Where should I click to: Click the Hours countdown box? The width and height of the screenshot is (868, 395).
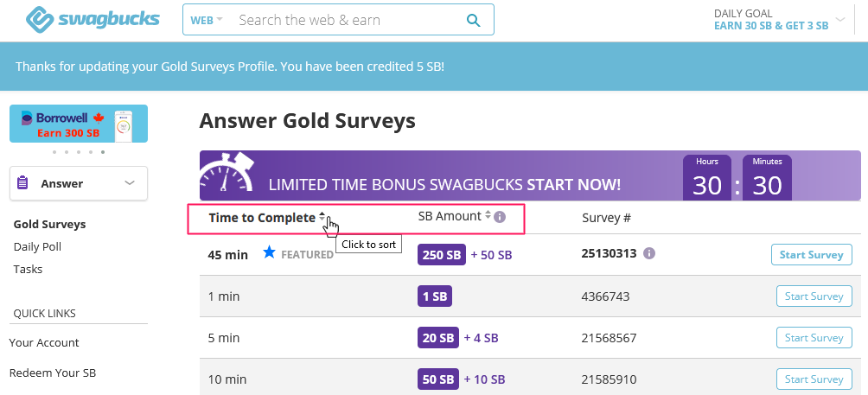point(707,177)
